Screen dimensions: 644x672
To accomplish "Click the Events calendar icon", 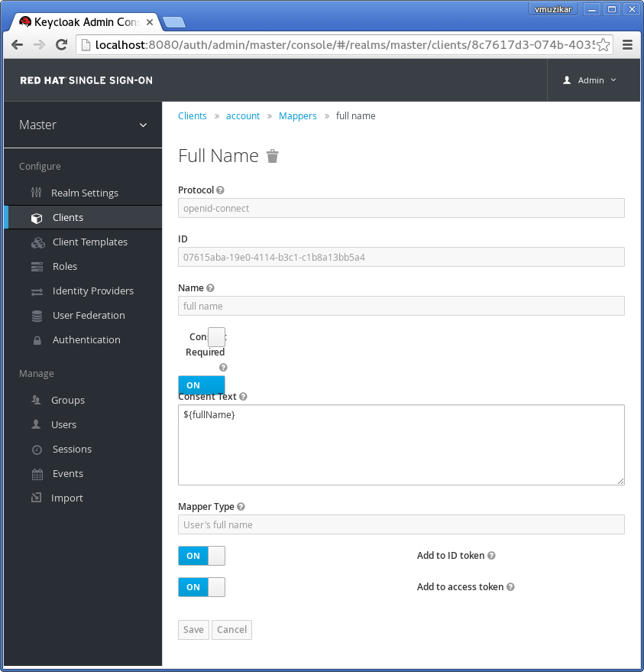I will pyautogui.click(x=37, y=474).
